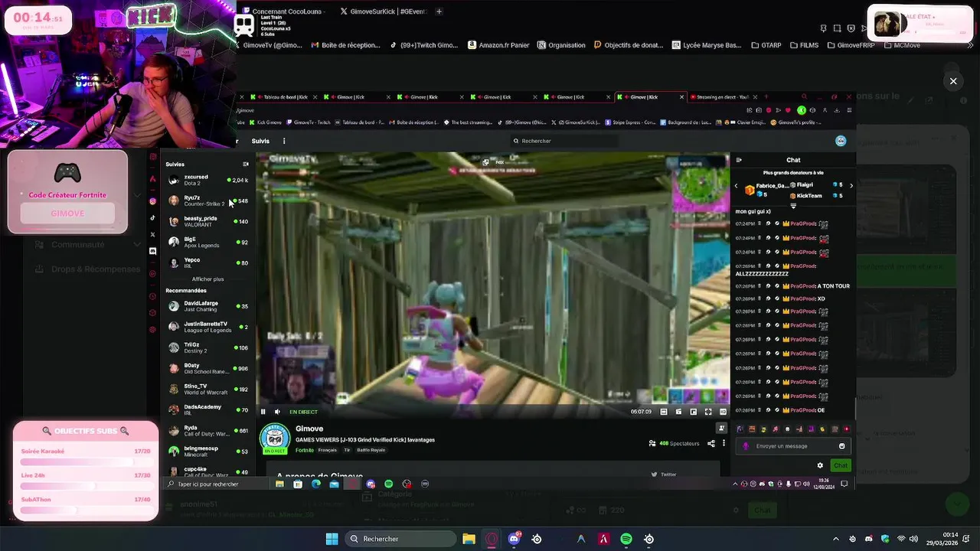Open Spotify from the Windows taskbar

[626, 539]
